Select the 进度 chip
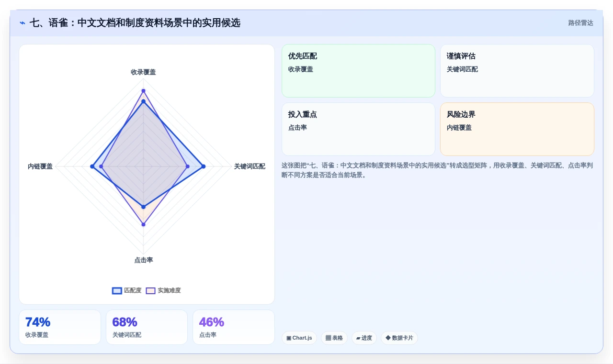 point(364,338)
